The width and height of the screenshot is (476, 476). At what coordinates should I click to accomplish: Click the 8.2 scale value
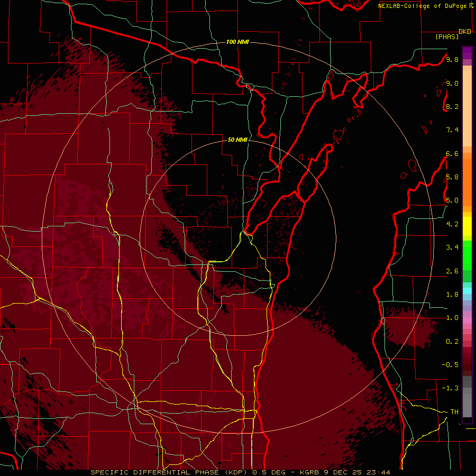(x=452, y=106)
